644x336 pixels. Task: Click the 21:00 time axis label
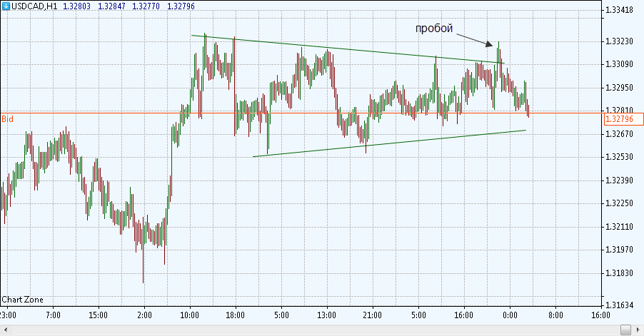tap(372, 315)
